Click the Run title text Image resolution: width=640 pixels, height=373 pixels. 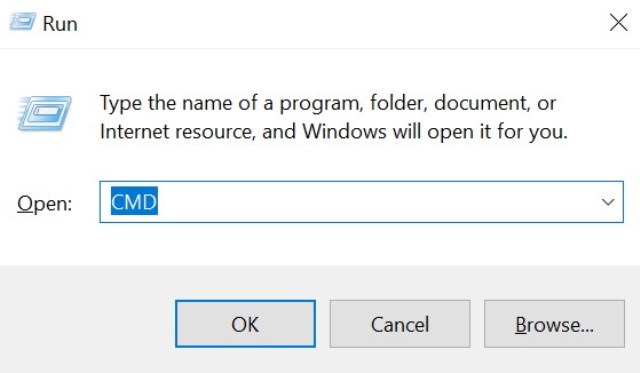(60, 24)
